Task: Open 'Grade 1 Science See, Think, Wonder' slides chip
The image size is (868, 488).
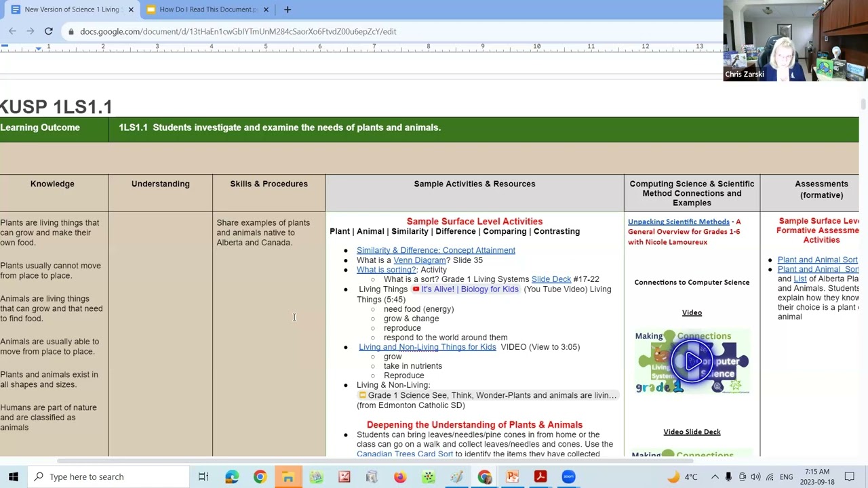Action: 488,395
